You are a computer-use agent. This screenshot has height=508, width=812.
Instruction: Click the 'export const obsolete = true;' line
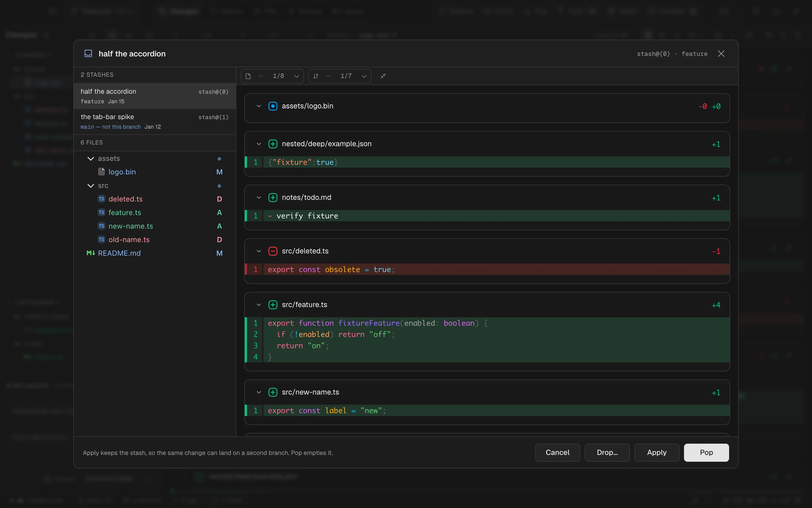(x=487, y=270)
